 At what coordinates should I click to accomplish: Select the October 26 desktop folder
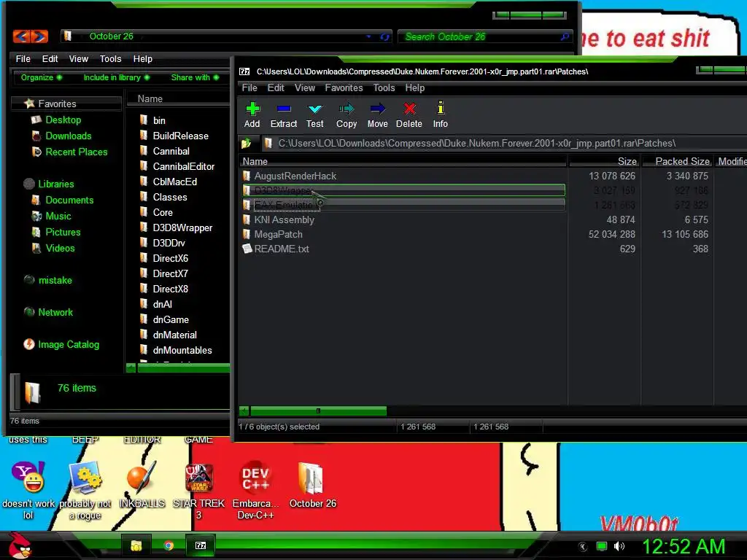coord(312,484)
